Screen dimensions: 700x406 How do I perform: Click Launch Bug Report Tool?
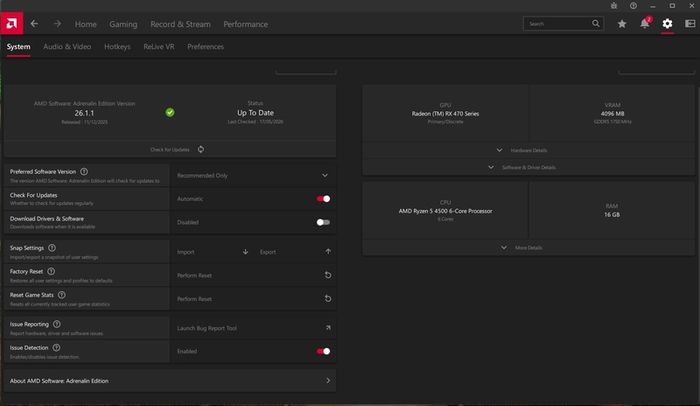(253, 328)
